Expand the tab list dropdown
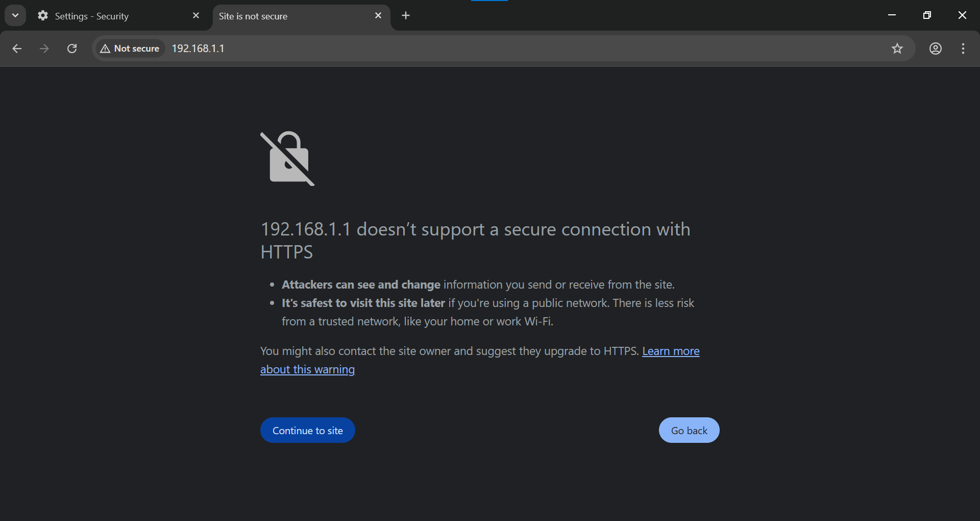Viewport: 980px width, 521px height. (15, 15)
